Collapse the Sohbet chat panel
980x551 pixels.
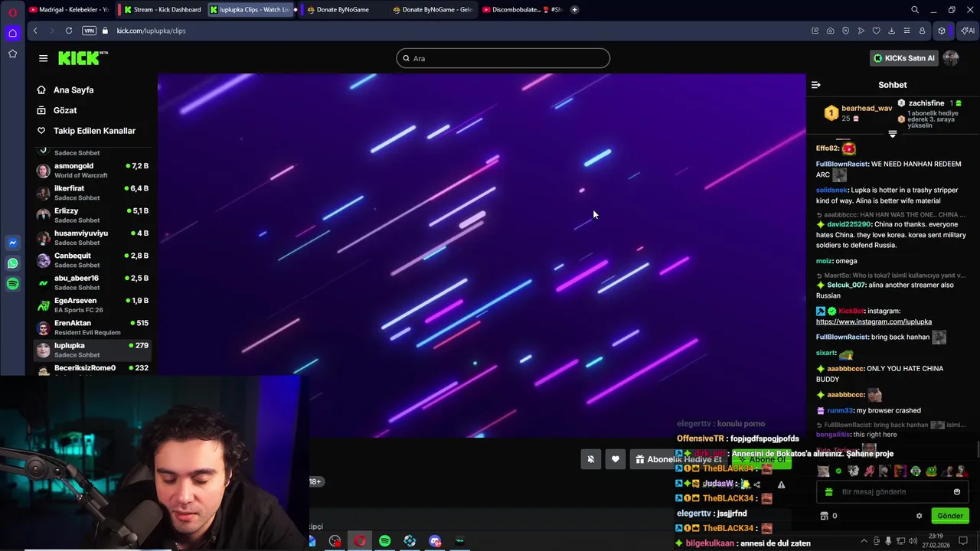point(816,85)
